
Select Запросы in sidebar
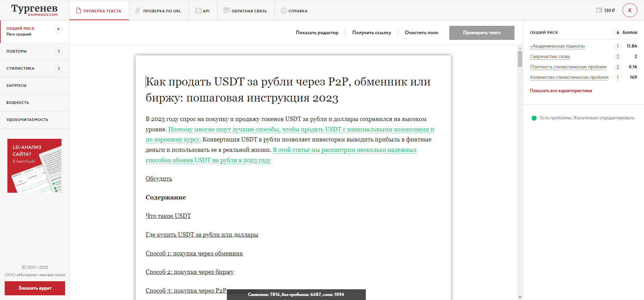35,85
